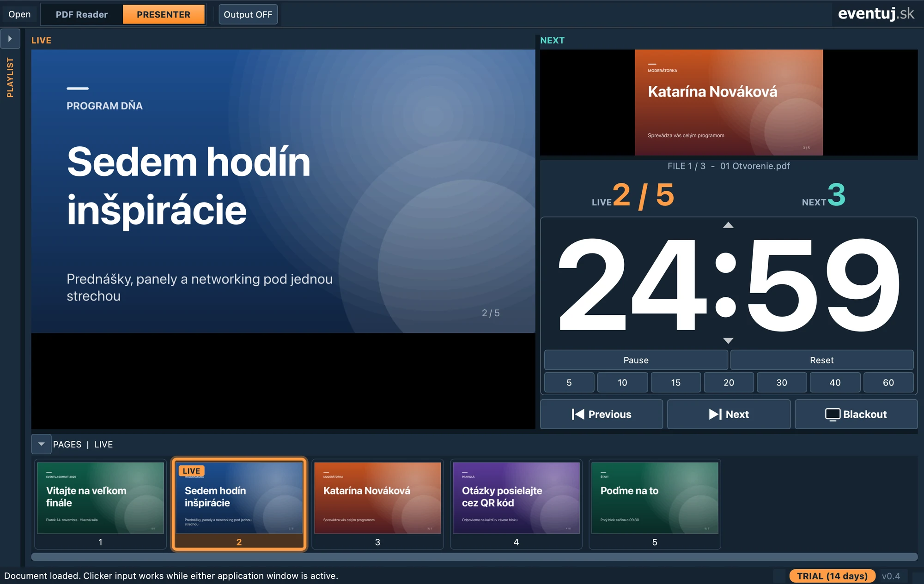
Task: Click the Document loaded status message
Action: (171, 576)
